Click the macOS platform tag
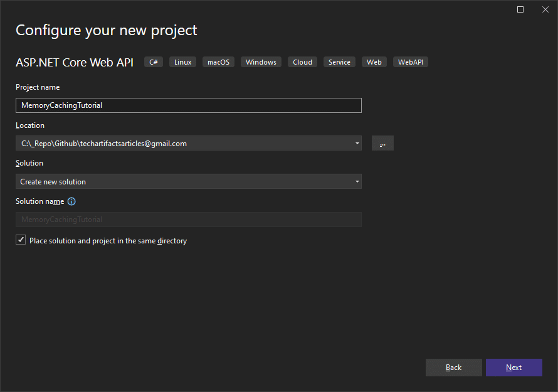 pyautogui.click(x=219, y=62)
